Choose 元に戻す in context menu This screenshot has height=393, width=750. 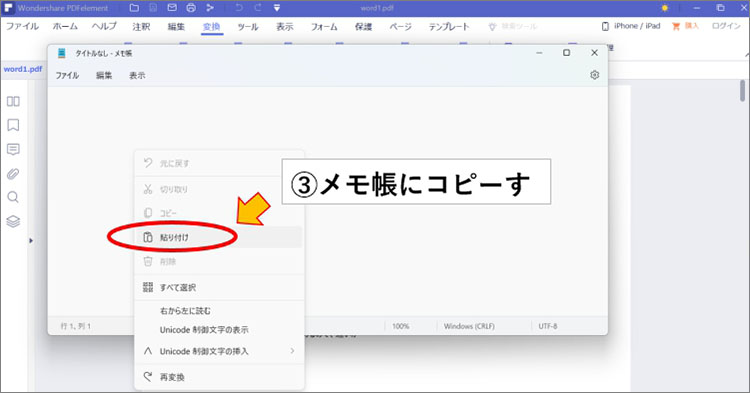tap(219, 164)
